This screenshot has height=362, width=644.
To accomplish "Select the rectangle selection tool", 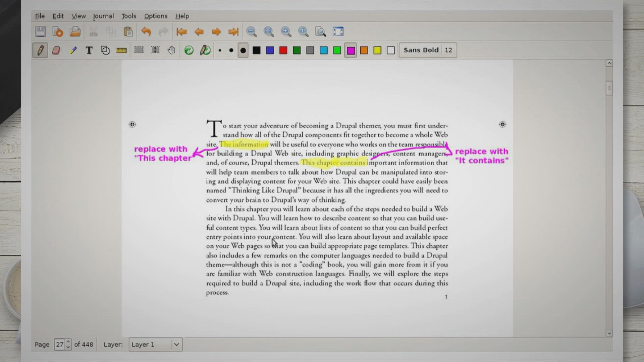I will [x=139, y=50].
